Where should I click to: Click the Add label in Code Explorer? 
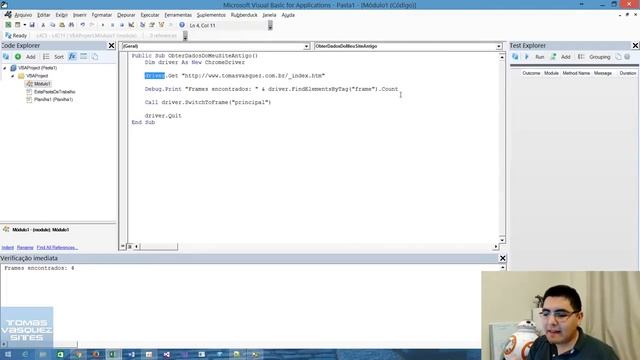click(31, 57)
